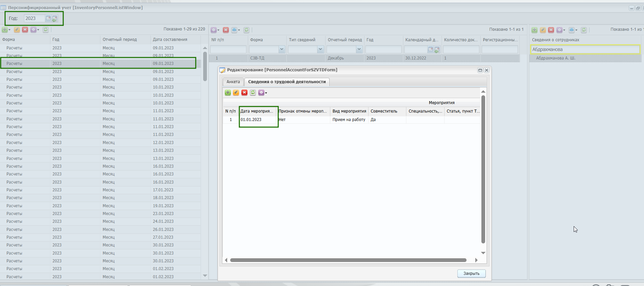Viewport: 644px width, 286px height.
Task: Delete the record using the middle panel's red X icon
Action: tap(226, 30)
